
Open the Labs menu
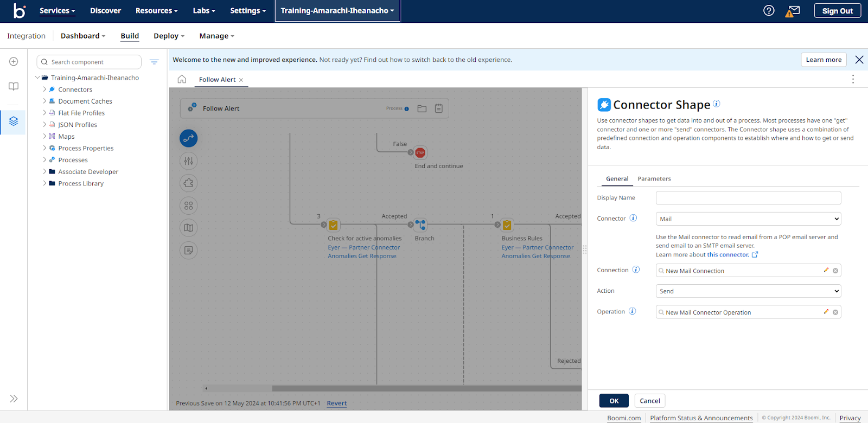pyautogui.click(x=204, y=11)
